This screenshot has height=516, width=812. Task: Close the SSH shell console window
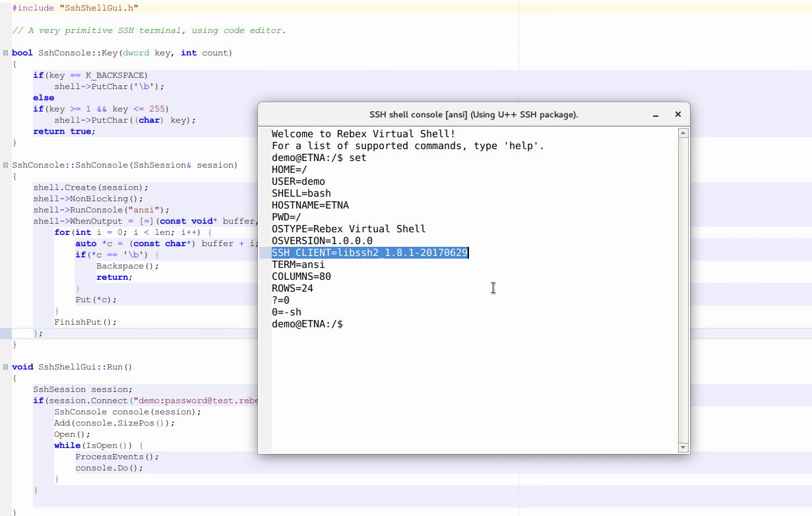677,115
